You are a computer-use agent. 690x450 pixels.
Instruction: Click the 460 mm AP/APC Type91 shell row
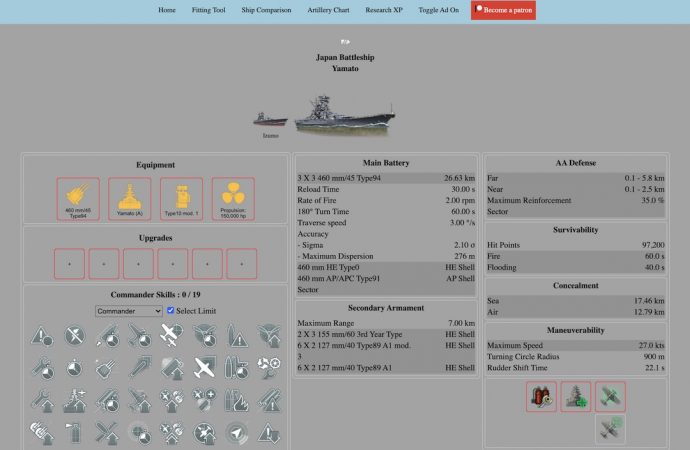[x=386, y=278]
